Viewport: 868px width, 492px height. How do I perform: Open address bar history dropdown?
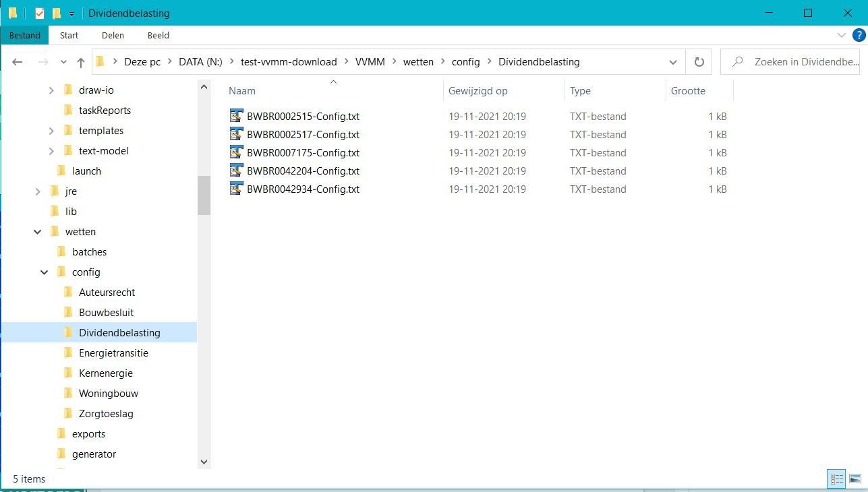pyautogui.click(x=672, y=62)
